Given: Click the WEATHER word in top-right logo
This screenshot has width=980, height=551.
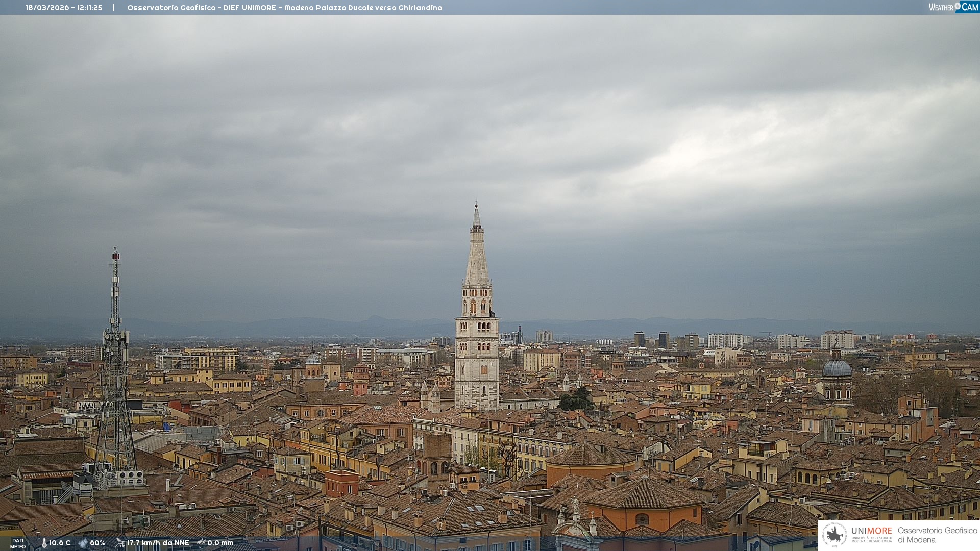Looking at the screenshot, I should pos(941,7).
